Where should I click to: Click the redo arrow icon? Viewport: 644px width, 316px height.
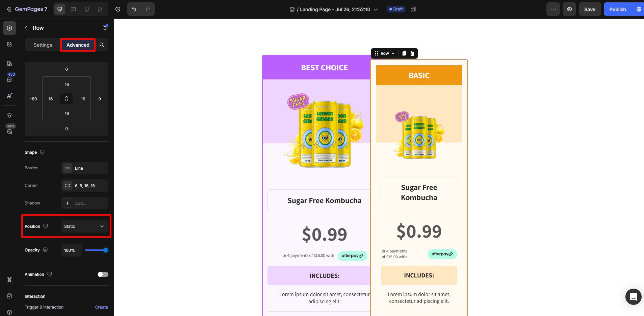pyautogui.click(x=148, y=9)
